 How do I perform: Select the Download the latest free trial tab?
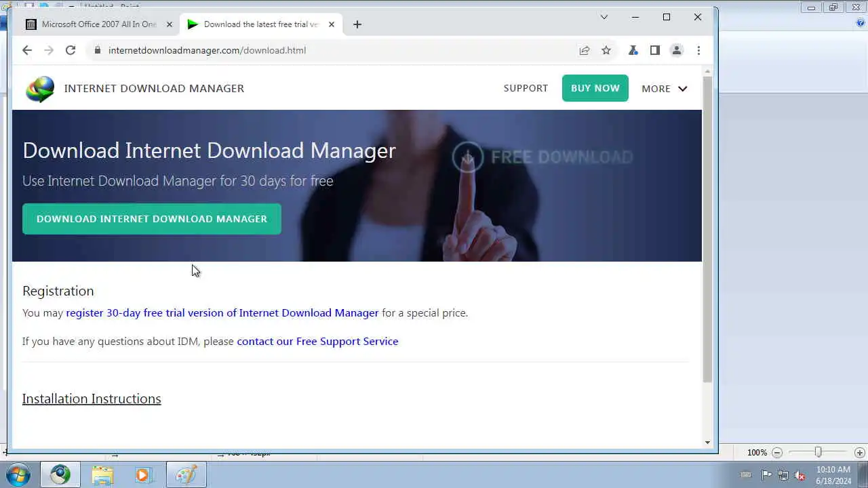(261, 24)
